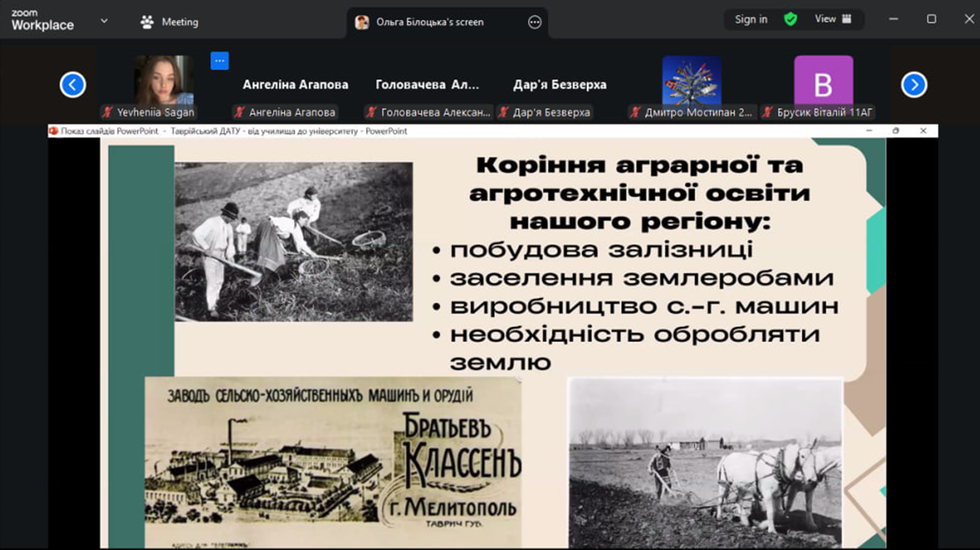The height and width of the screenshot is (550, 980).
Task: Show previous participants with the left arrow
Action: [72, 85]
